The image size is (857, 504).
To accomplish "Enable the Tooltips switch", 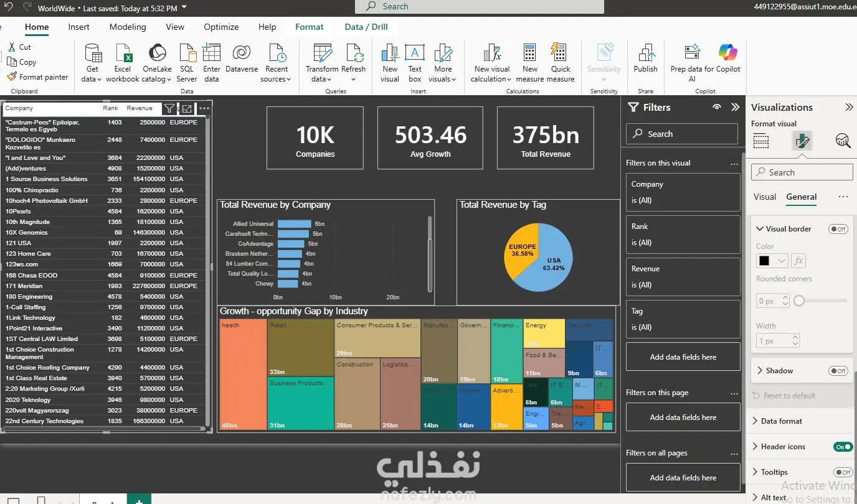I will 843,472.
